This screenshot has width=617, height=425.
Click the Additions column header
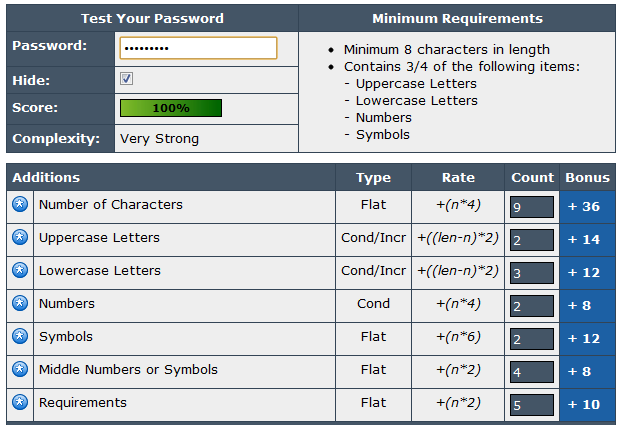[46, 177]
